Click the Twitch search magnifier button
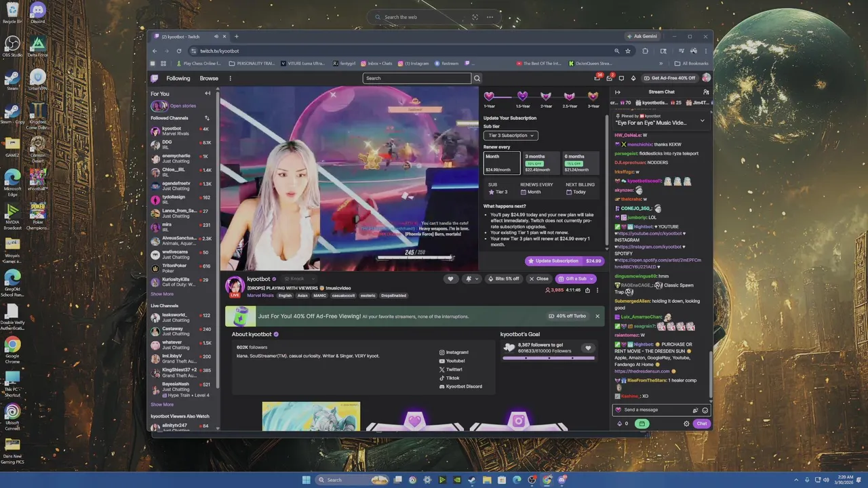Screen dimensions: 868x488 click(x=477, y=78)
